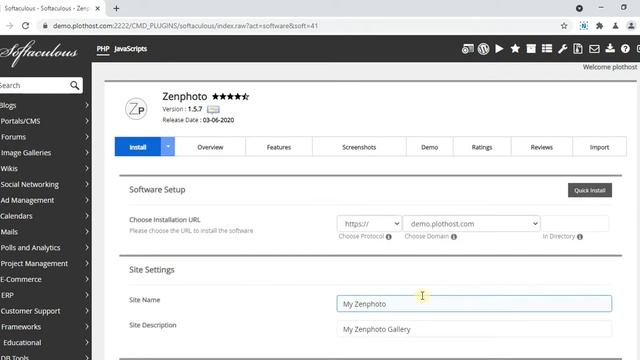Image resolution: width=640 pixels, height=360 pixels.
Task: Open the Choose Protocol https:// dropdown
Action: click(x=369, y=224)
